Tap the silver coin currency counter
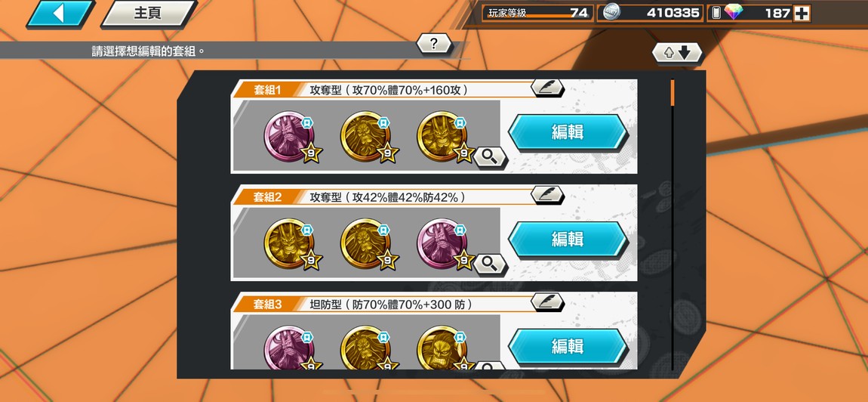The width and height of the screenshot is (868, 402). tap(650, 13)
